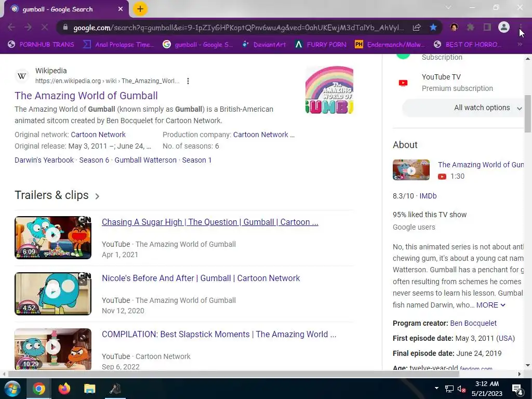Open the extensions puzzle icon
532x399 pixels.
coord(470,27)
